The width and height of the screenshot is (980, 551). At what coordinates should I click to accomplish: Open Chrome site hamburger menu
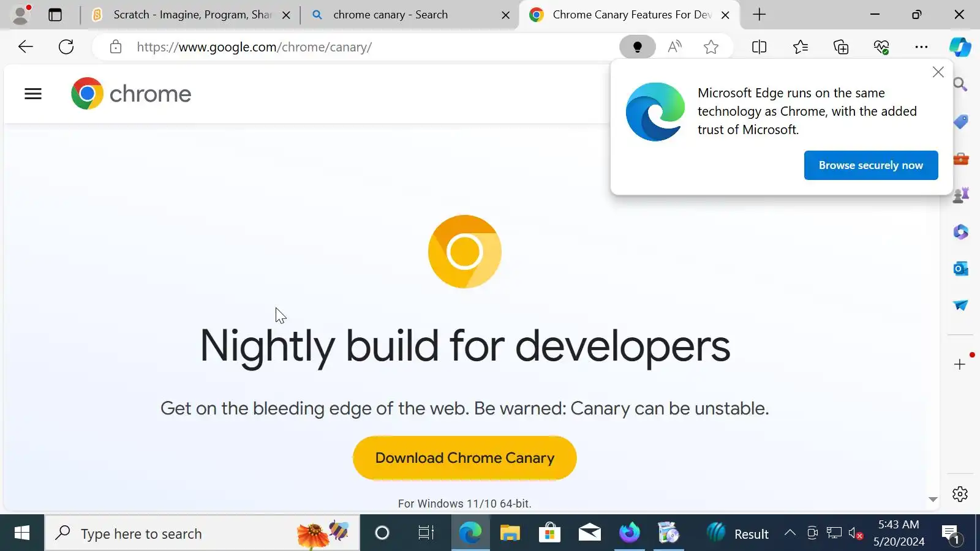[x=33, y=94]
